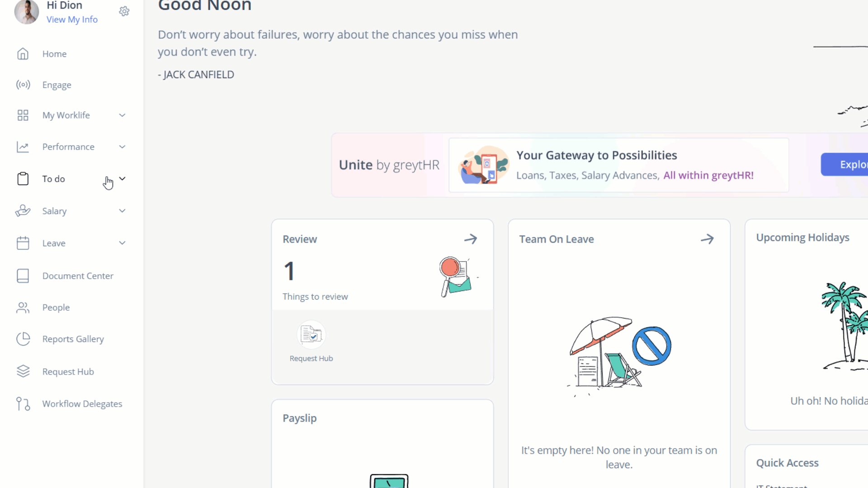Image resolution: width=868 pixels, height=488 pixels.
Task: Open the Review card arrow
Action: [x=471, y=239]
